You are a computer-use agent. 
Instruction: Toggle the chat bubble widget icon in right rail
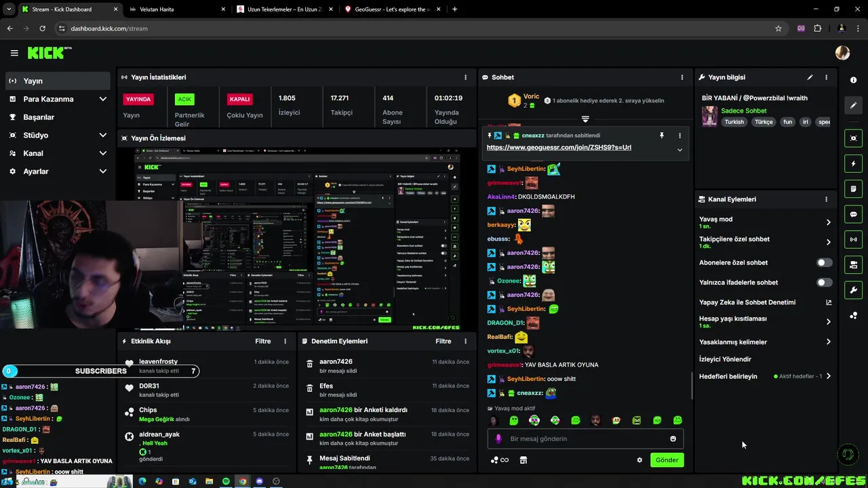coord(853,214)
